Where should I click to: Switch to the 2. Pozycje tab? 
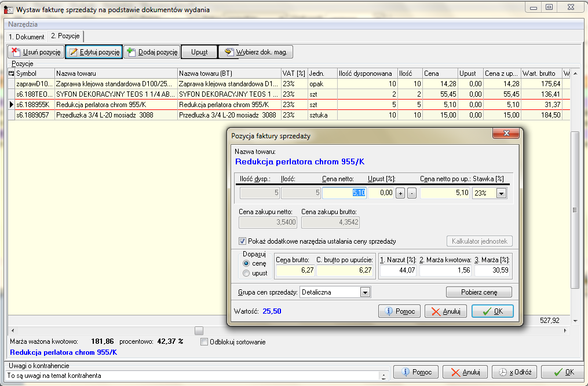(65, 36)
